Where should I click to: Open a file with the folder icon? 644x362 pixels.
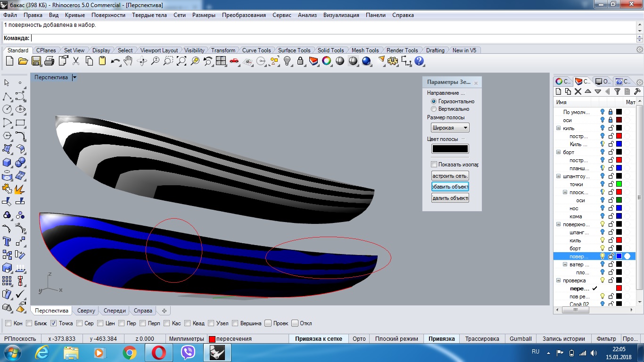23,61
